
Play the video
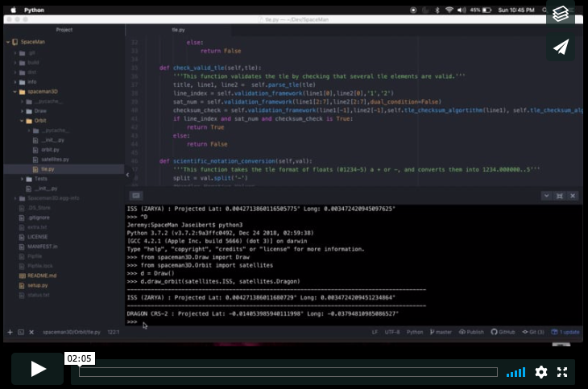(x=37, y=369)
